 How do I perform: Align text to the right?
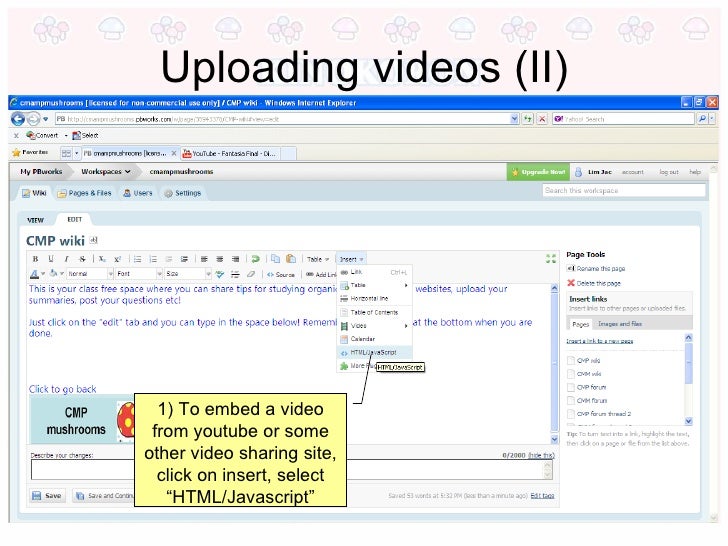point(236,259)
